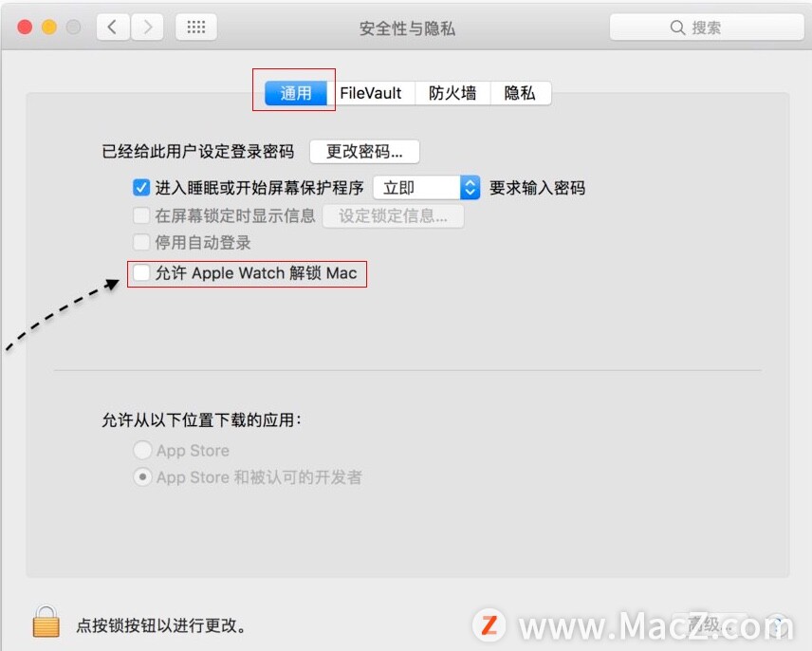Click the 更改密码 button
The width and height of the screenshot is (812, 651).
coord(364,152)
